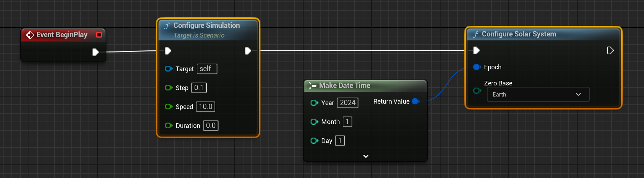Expand the Make Date Time node's extra pins
The height and width of the screenshot is (178, 644).
(366, 156)
